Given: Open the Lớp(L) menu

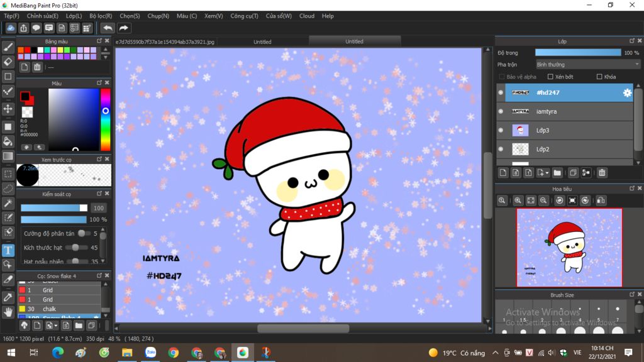Looking at the screenshot, I should pyautogui.click(x=74, y=16).
